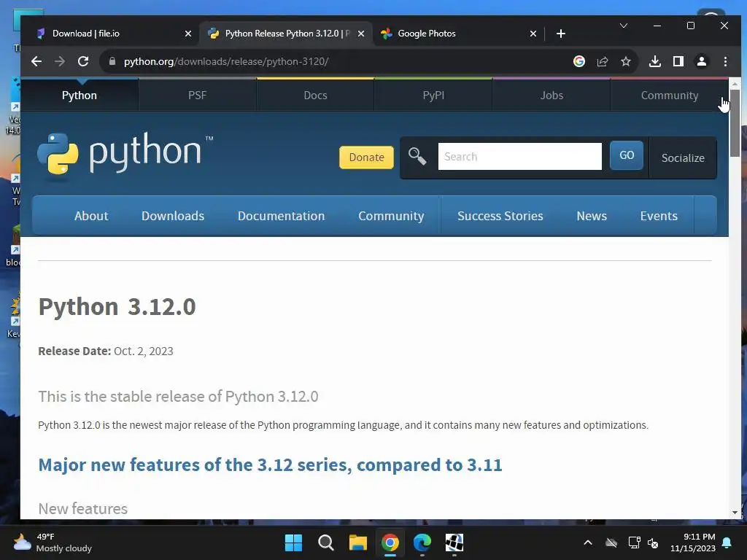Toggle the Chrome side panel icon
The height and width of the screenshot is (560, 747).
678,61
